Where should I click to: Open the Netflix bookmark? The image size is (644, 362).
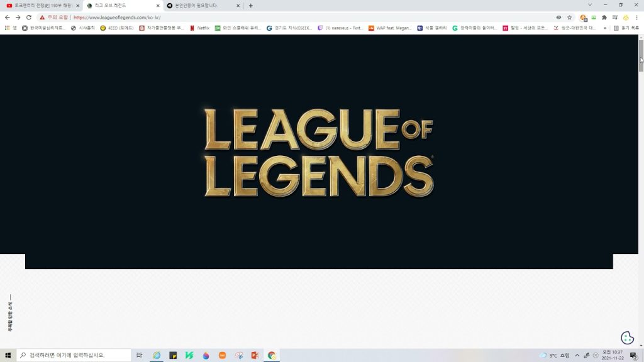click(x=200, y=28)
